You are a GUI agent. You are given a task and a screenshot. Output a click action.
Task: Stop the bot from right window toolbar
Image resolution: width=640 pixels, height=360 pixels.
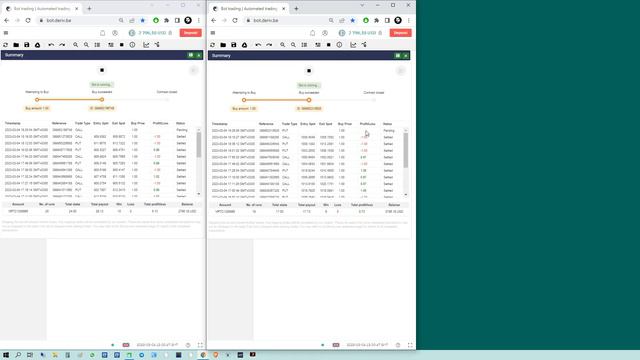tap(329, 45)
